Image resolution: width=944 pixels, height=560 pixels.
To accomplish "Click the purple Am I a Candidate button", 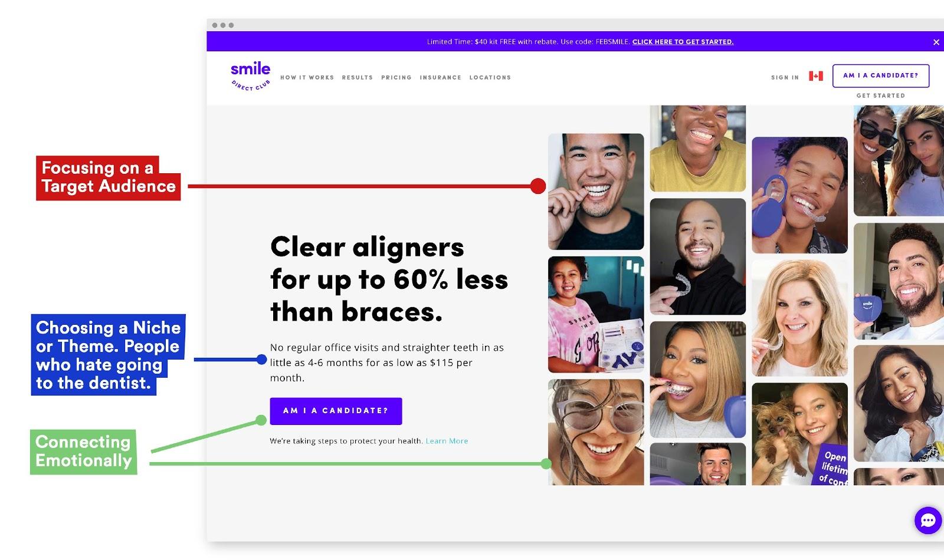I will coord(336,411).
